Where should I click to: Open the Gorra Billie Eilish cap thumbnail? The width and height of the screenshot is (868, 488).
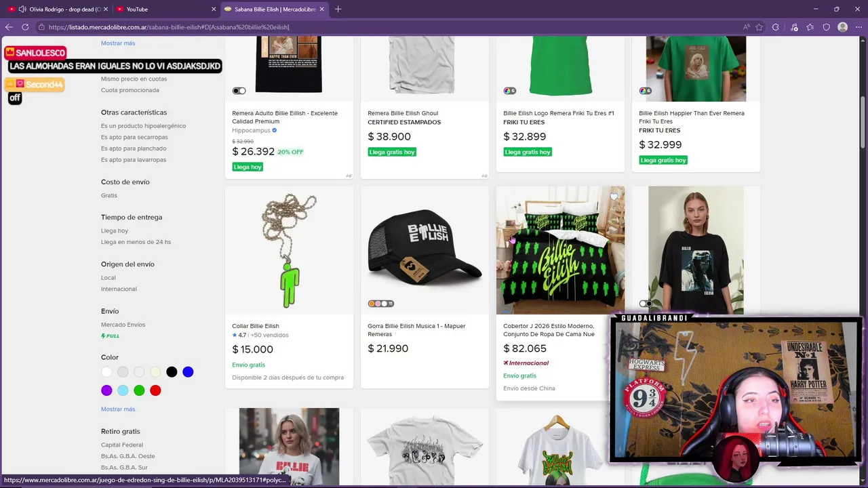click(425, 251)
